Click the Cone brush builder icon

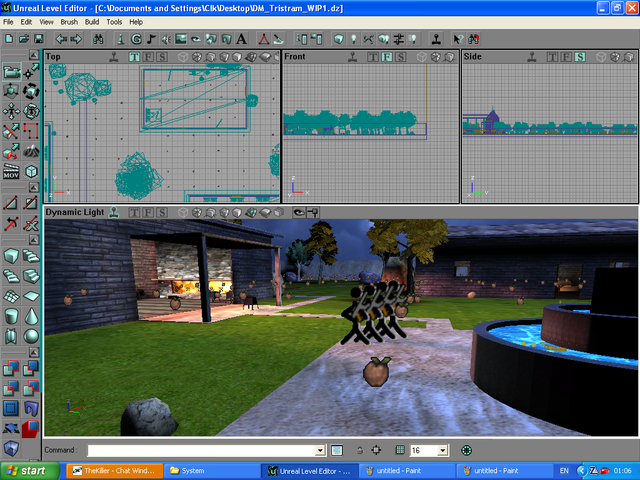click(31, 316)
